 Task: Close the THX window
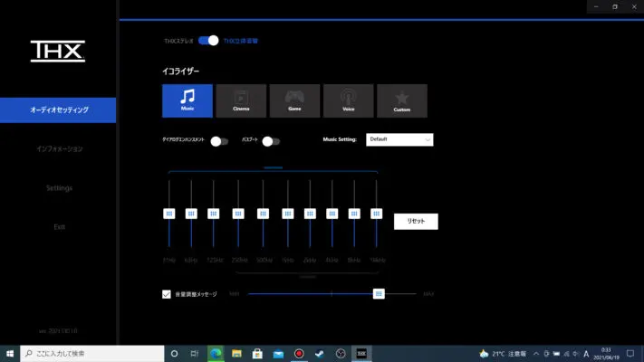pyautogui.click(x=634, y=6)
